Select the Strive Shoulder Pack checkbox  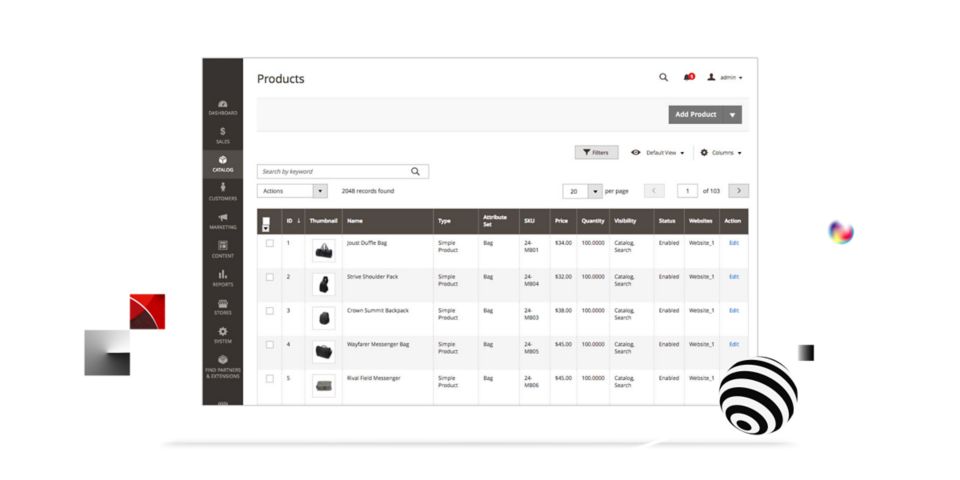point(269,277)
